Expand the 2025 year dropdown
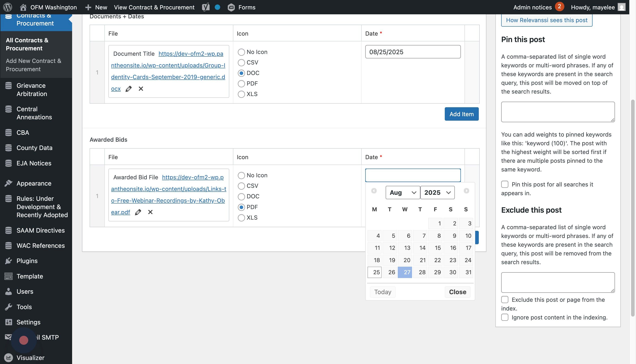 click(437, 193)
